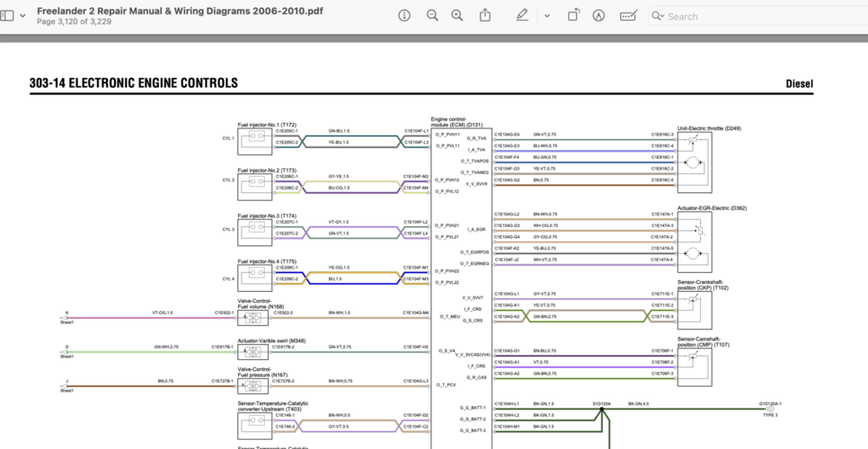Select 'Engine control-module (ECM) (D131)' label
868x449 pixels.
point(457,122)
